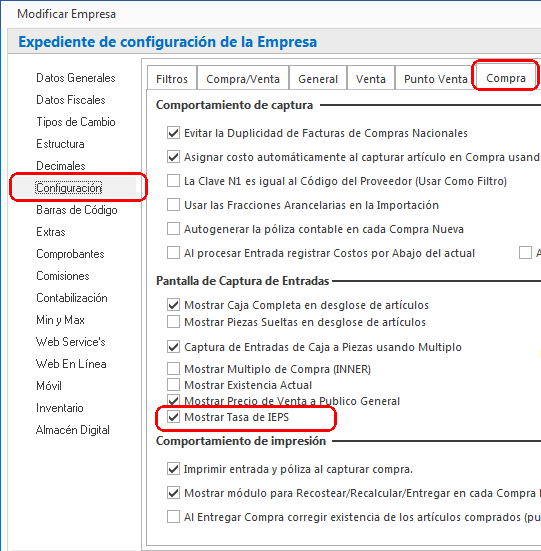
Task: Click the Modificar Empresa window title
Action: (66, 14)
